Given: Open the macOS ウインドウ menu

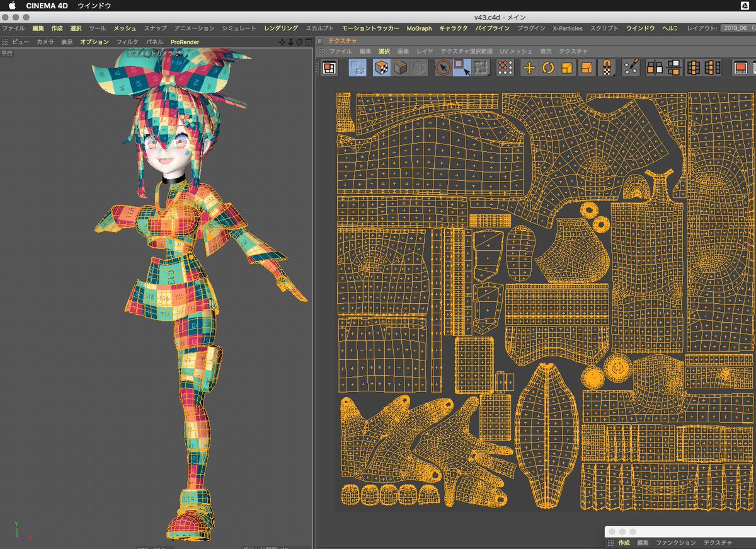Looking at the screenshot, I should (94, 5).
